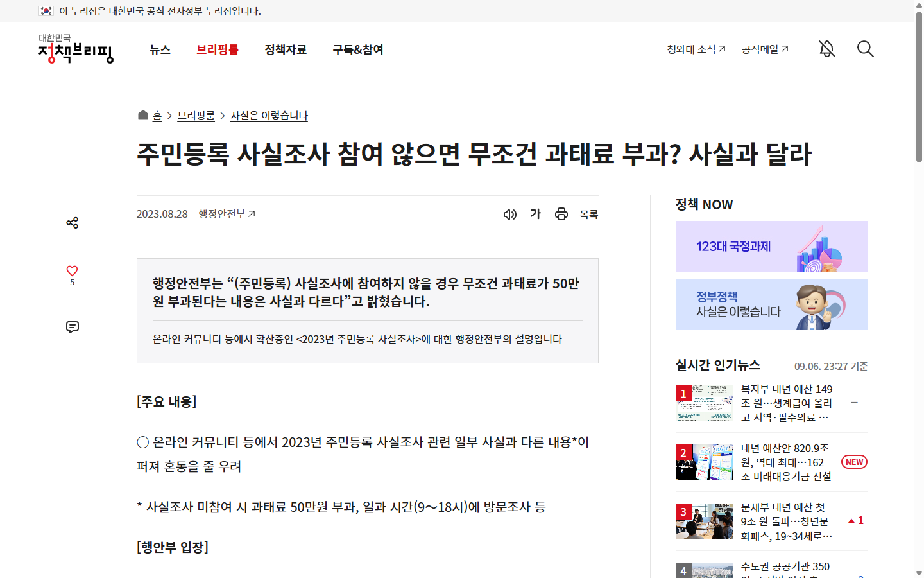
Task: Click the [주요 내용] section label
Action: click(167, 401)
